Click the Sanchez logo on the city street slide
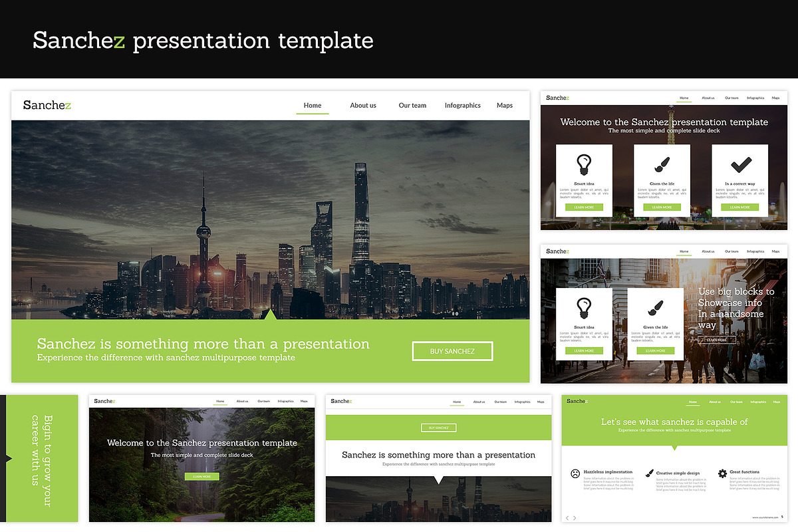The height and width of the screenshot is (532, 798). click(557, 251)
